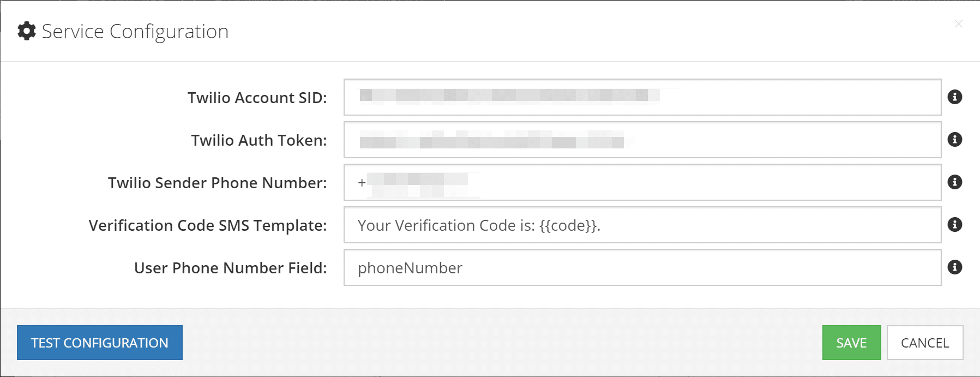Click the info icon for Twilio Auth Token

click(x=955, y=140)
